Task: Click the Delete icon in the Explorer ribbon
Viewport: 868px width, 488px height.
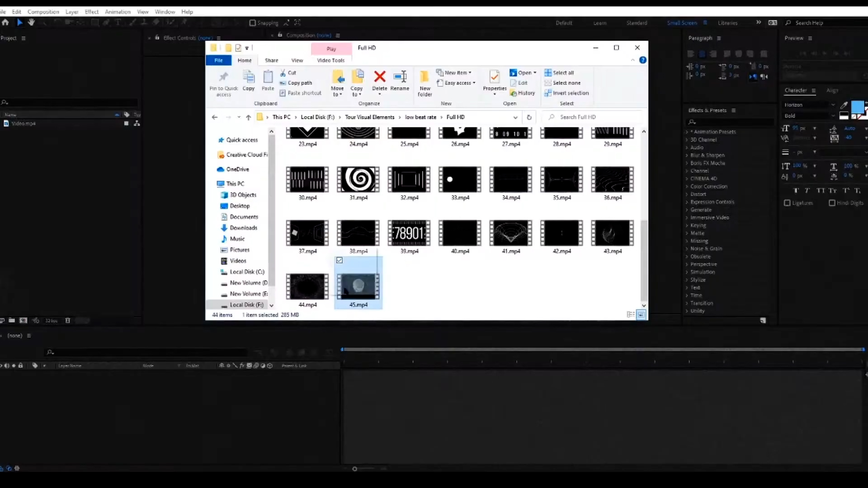Action: tap(379, 77)
